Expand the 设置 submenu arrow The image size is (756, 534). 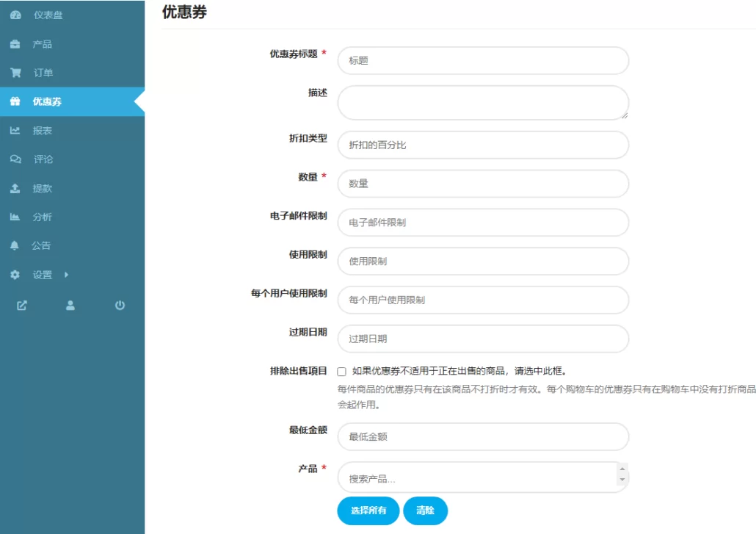click(x=67, y=275)
